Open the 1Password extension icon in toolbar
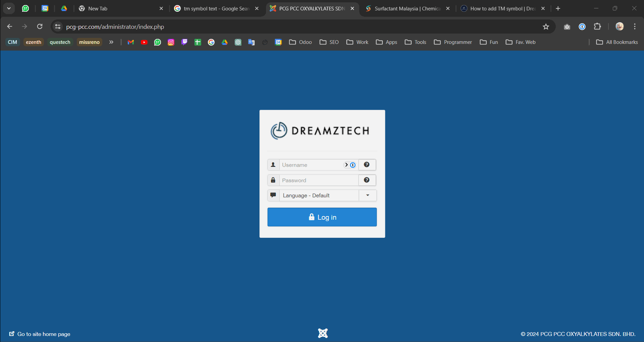The width and height of the screenshot is (644, 342). (x=582, y=26)
